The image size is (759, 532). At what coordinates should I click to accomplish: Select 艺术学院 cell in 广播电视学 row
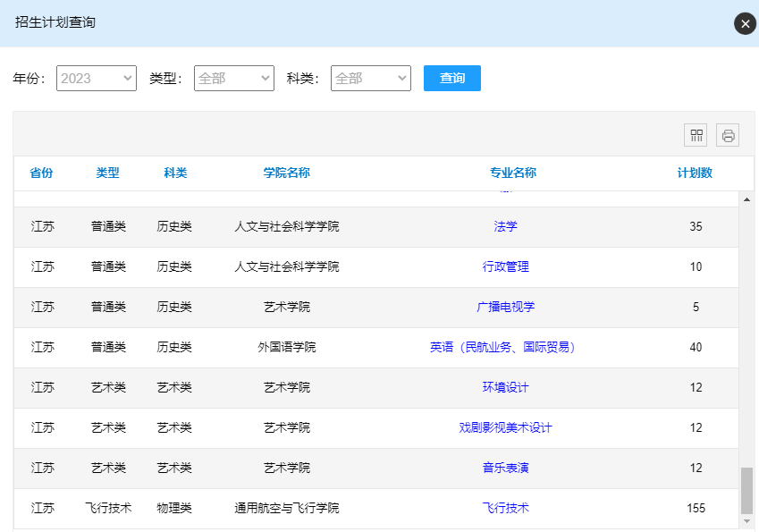[x=287, y=307]
